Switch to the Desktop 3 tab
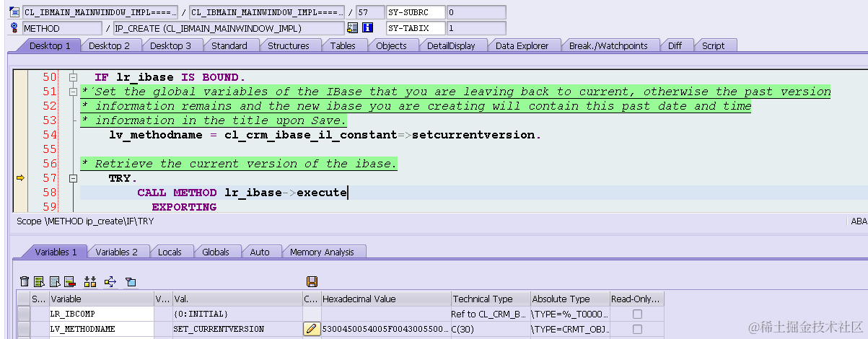Screen dimensions: 868x339 (x=170, y=45)
